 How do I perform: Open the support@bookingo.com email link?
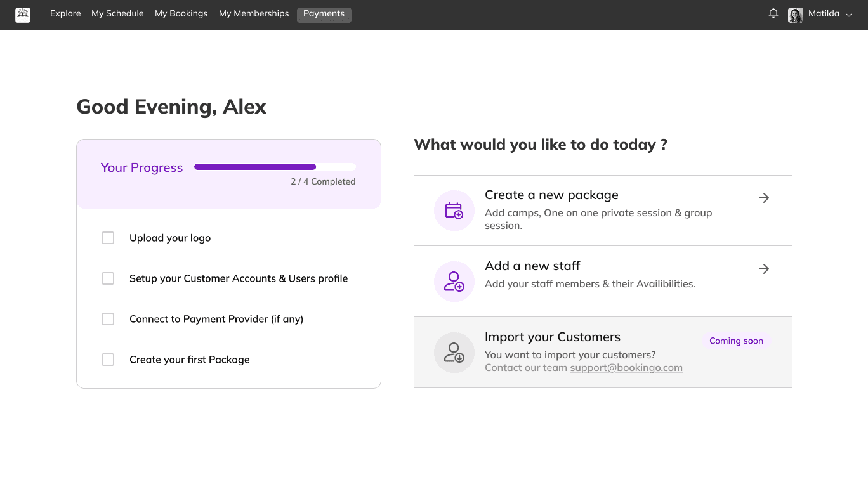(626, 368)
